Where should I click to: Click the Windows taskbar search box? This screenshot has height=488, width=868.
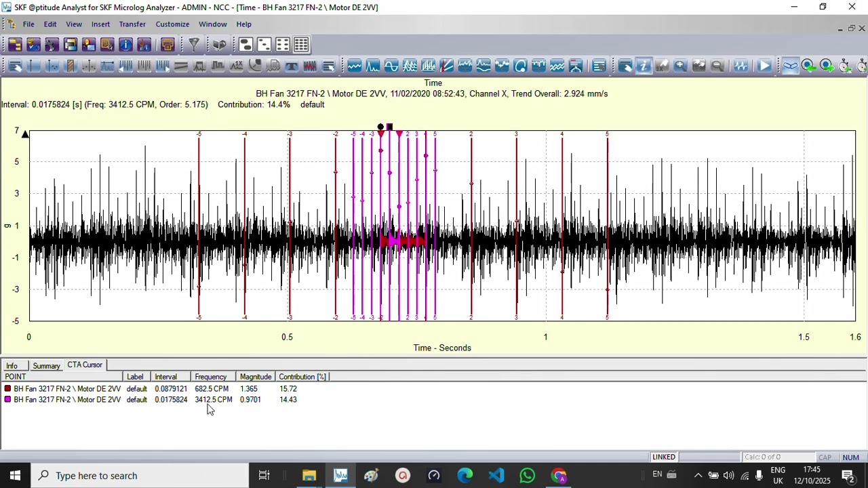140,476
